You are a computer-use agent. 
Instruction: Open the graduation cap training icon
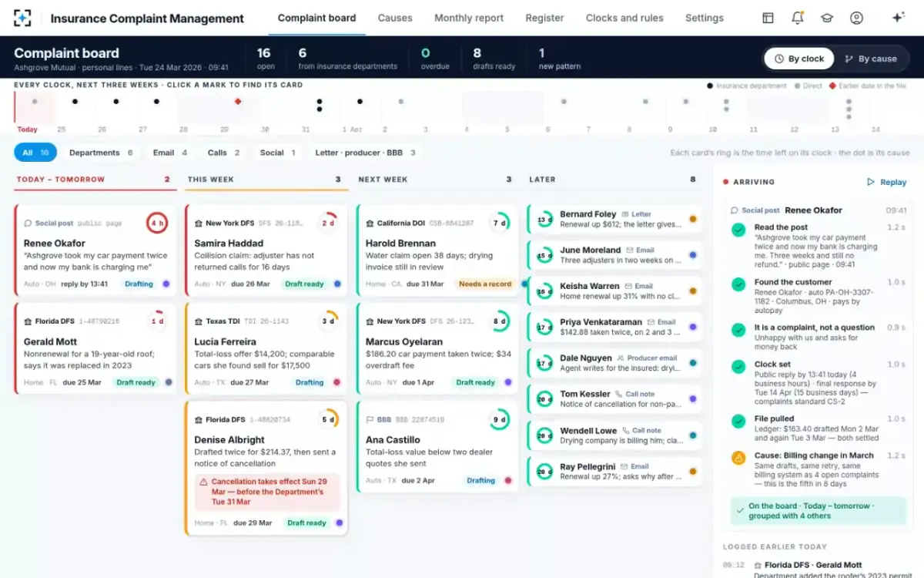click(827, 18)
